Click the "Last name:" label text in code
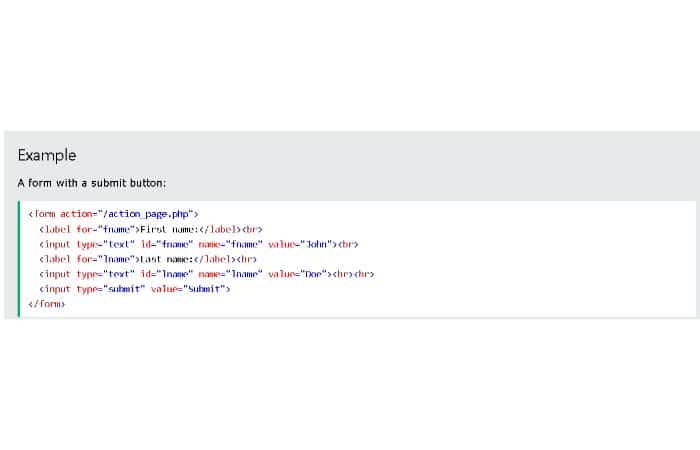The height and width of the screenshot is (450, 700). [x=161, y=258]
